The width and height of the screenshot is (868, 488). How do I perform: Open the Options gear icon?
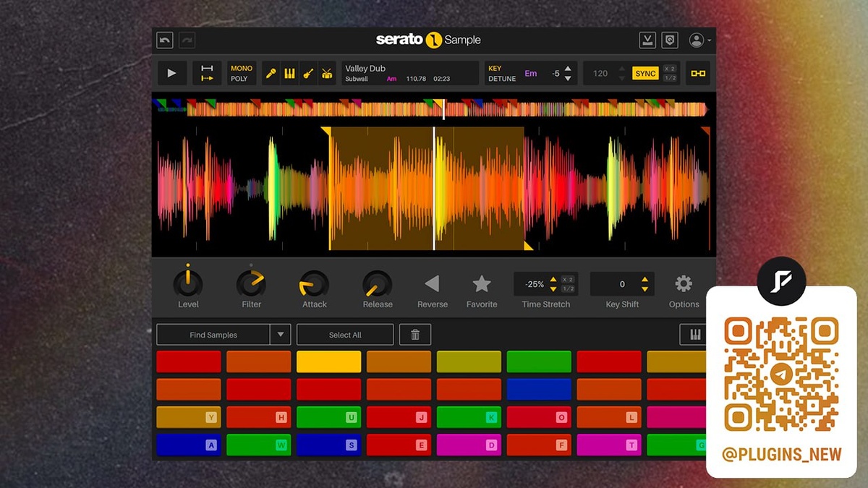tap(684, 283)
